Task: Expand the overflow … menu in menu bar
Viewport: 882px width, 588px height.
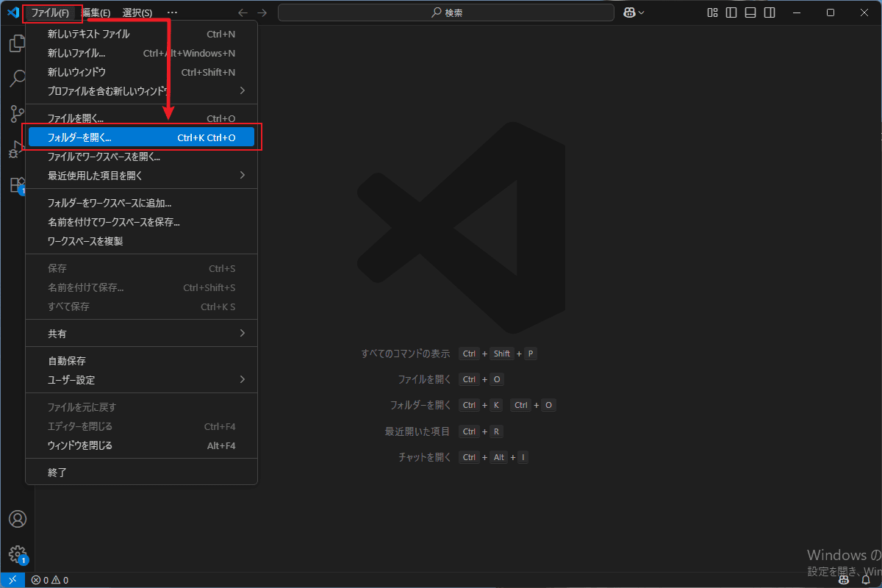Action: (172, 12)
